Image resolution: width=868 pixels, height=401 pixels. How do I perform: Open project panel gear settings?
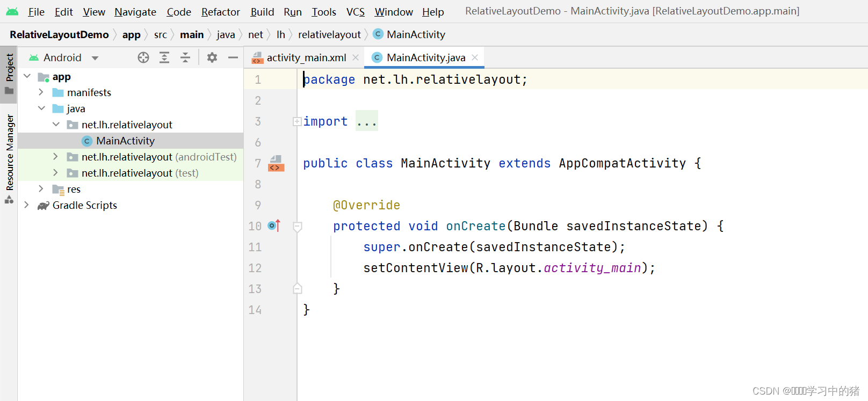tap(212, 57)
